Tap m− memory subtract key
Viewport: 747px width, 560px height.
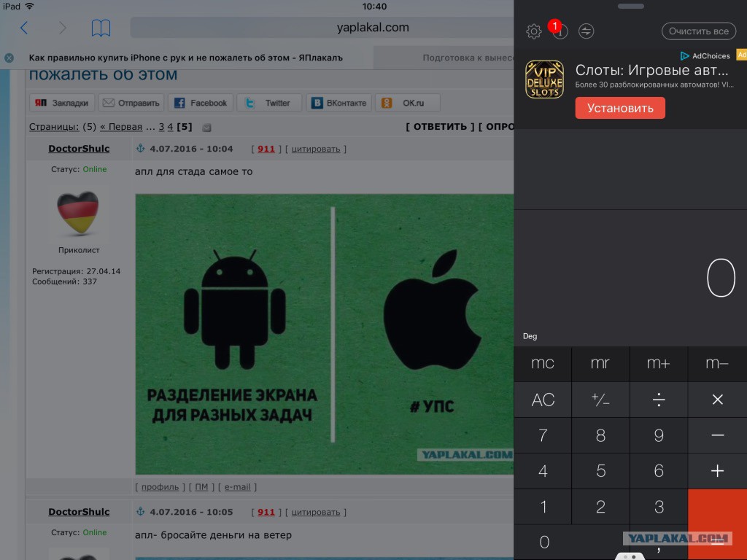point(718,364)
